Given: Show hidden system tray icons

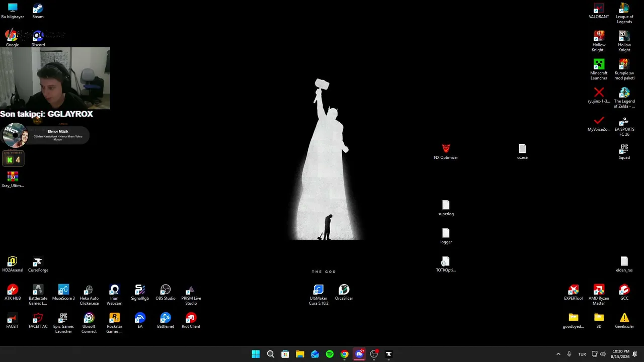Looking at the screenshot, I should 558,354.
